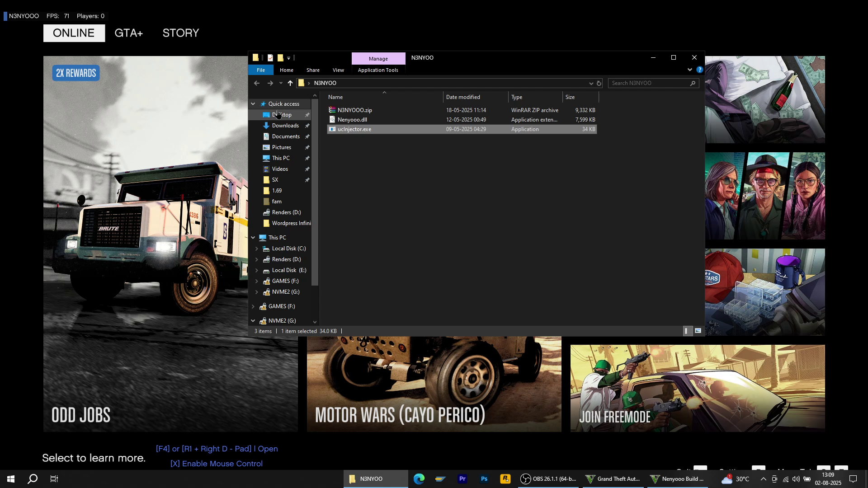The width and height of the screenshot is (868, 488).
Task: Click the Manage contextual tab
Action: pos(378,59)
